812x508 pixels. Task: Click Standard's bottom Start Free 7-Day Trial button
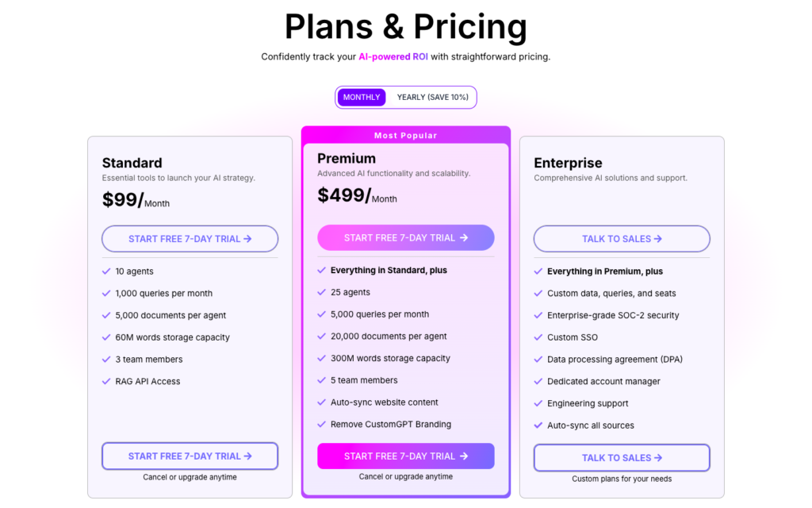pos(190,456)
